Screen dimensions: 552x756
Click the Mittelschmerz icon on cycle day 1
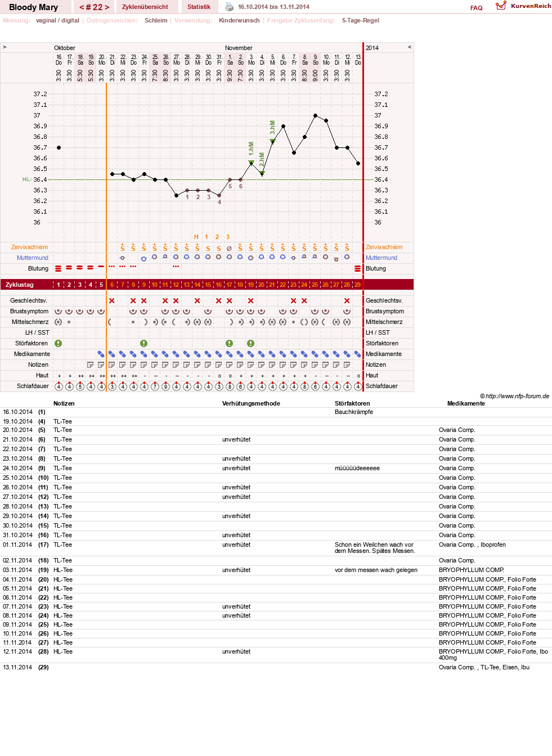click(x=59, y=322)
